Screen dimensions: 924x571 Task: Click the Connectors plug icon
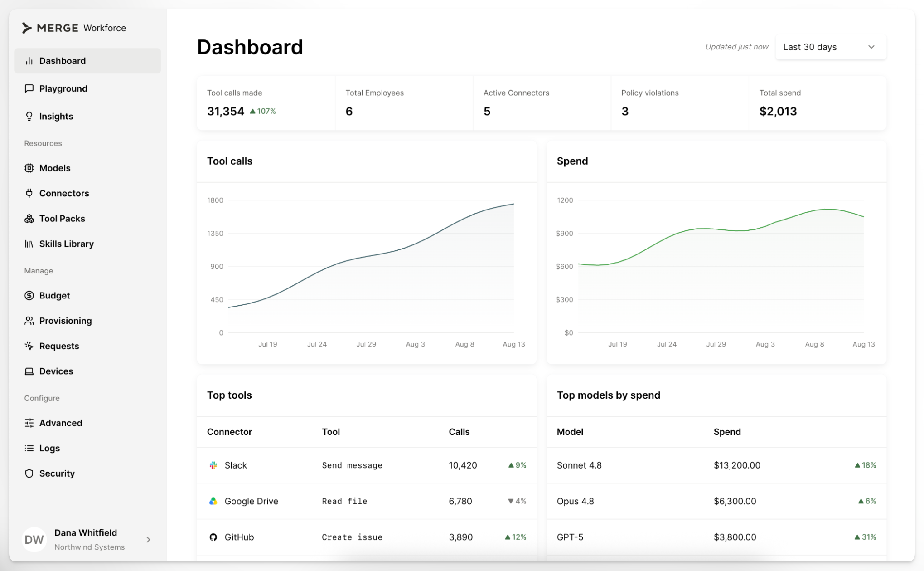(29, 193)
